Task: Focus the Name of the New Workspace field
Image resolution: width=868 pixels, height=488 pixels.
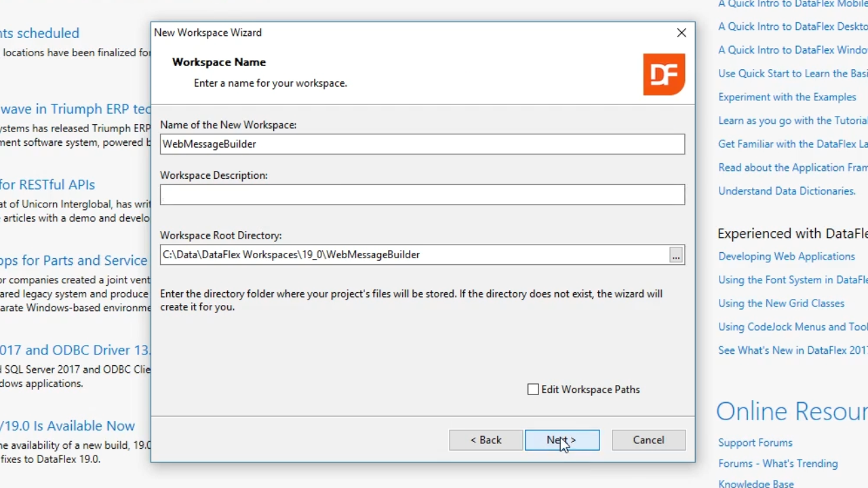Action: tap(422, 144)
